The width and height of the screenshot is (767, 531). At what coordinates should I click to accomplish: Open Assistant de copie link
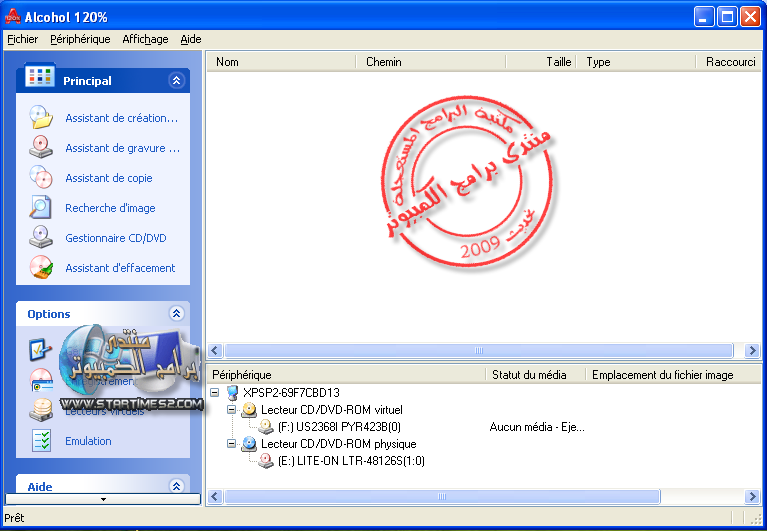(x=109, y=178)
